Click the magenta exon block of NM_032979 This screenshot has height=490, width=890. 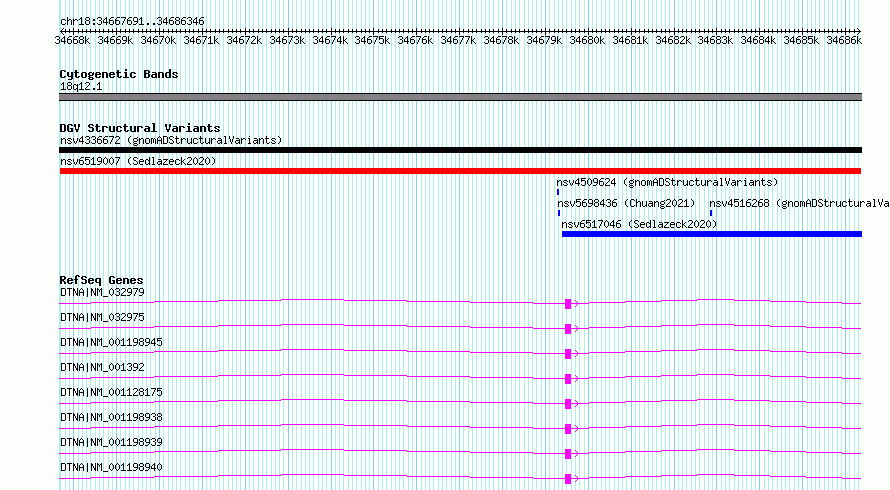568,304
